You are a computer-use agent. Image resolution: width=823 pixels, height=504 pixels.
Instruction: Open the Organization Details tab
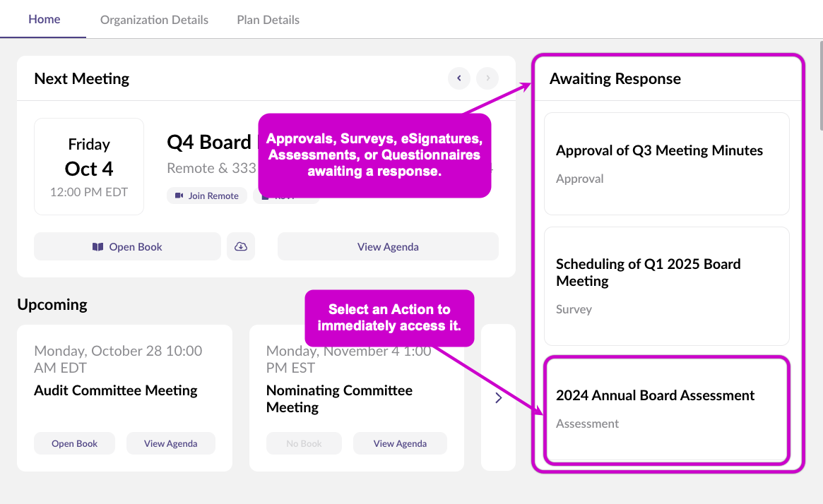(x=154, y=20)
